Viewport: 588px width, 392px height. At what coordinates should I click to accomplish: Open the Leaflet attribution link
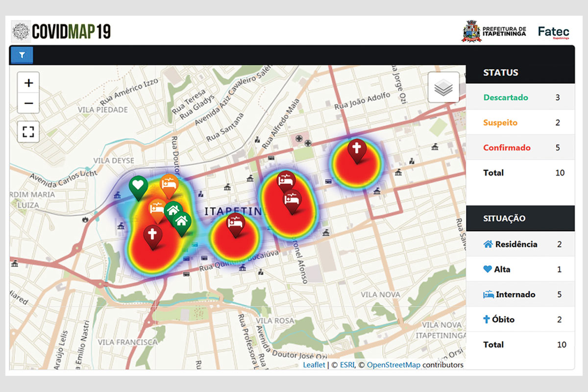coord(314,365)
